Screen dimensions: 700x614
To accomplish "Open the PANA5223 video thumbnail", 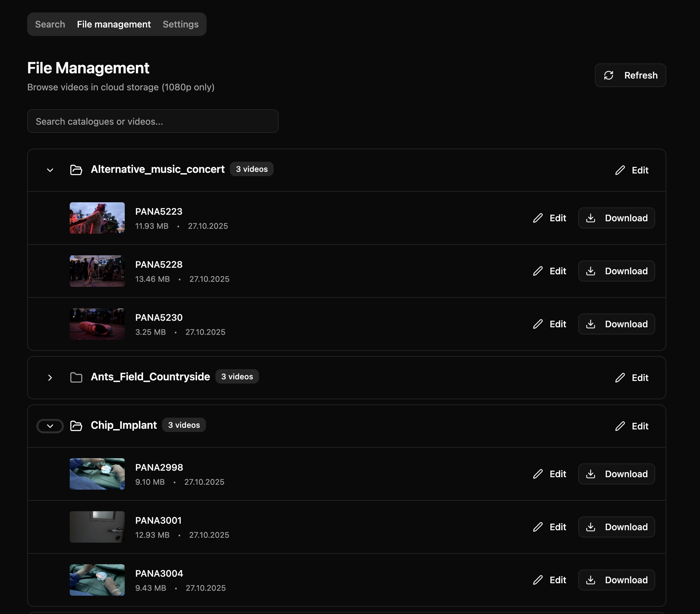I will pos(97,218).
